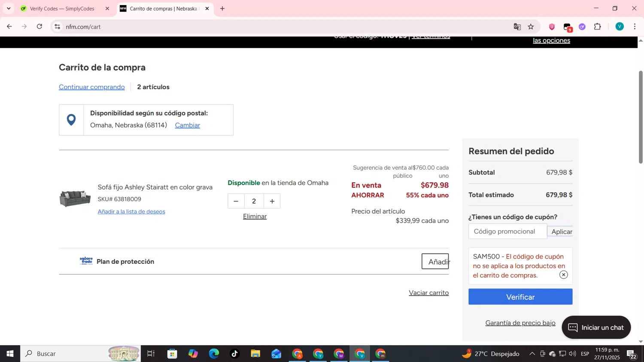Show hidden system tray icons chevron
Screen dimensions: 644x362
pos(532,354)
